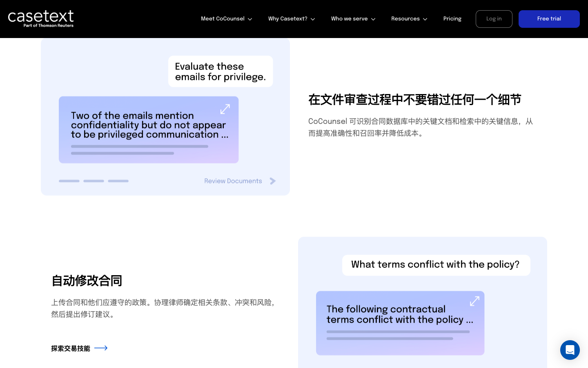Select Pricing in the navigation bar
This screenshot has width=588, height=368.
[452, 19]
